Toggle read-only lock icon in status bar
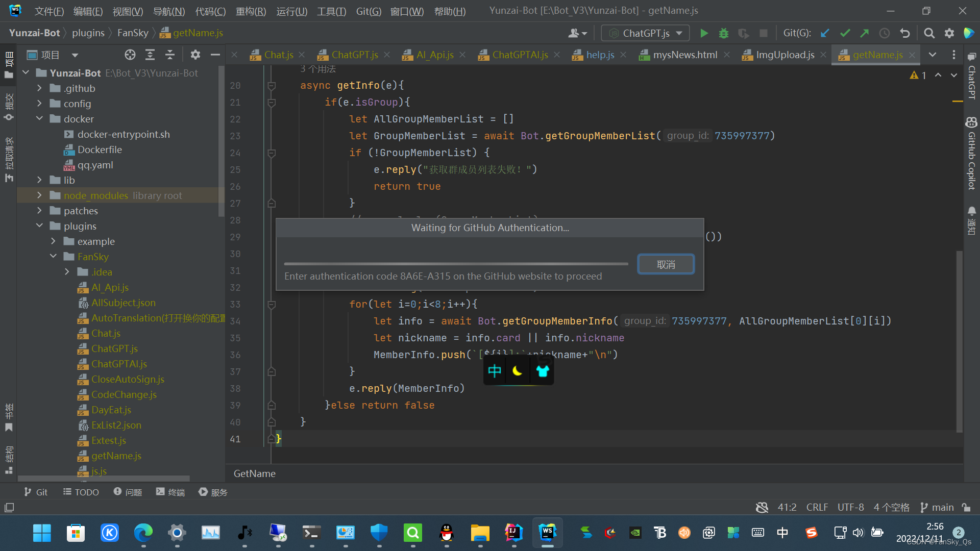The height and width of the screenshot is (551, 980). [x=966, y=508]
